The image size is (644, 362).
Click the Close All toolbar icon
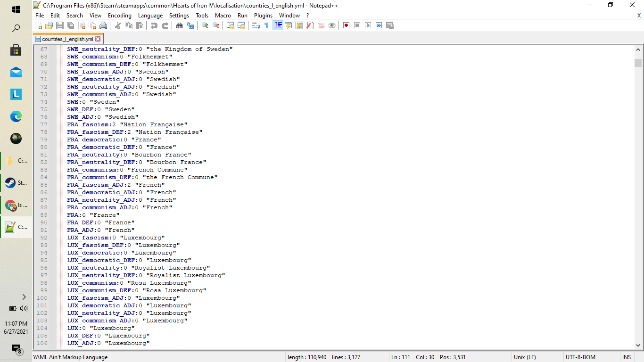tap(92, 25)
